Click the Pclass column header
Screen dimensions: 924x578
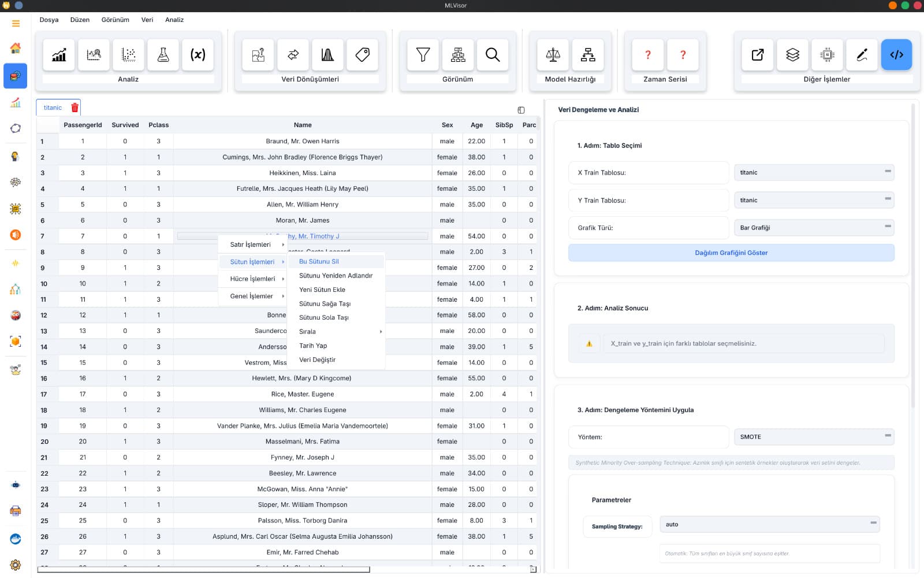[159, 125]
